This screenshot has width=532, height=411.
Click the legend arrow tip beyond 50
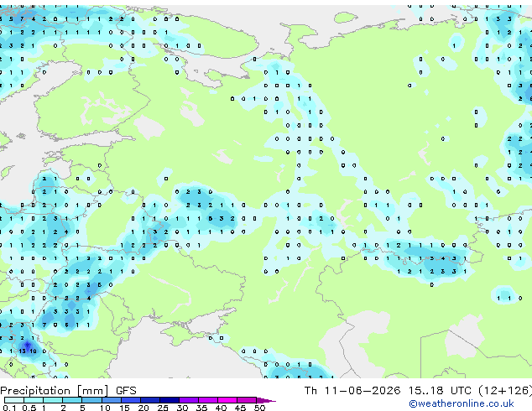[266, 401]
